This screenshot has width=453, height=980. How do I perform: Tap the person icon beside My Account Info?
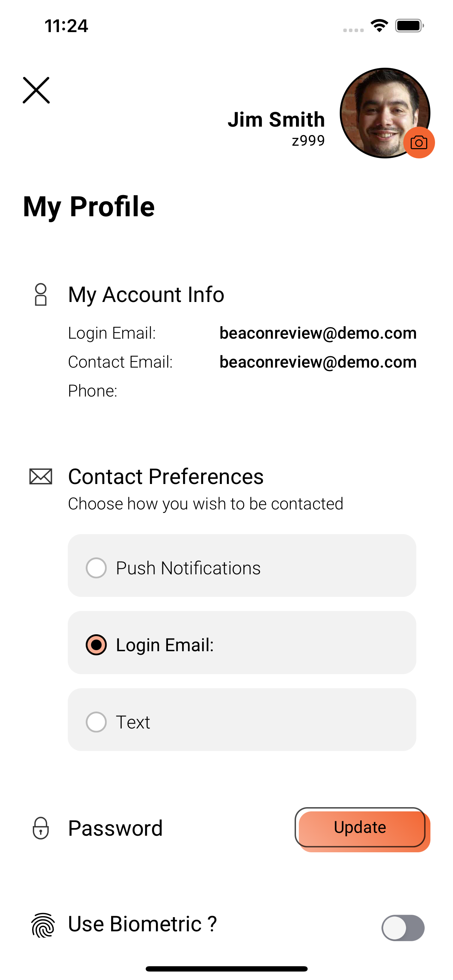point(41,295)
